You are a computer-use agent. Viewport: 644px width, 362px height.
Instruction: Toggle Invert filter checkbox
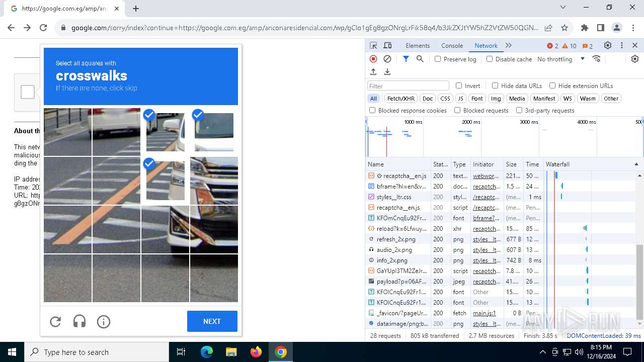pyautogui.click(x=459, y=85)
